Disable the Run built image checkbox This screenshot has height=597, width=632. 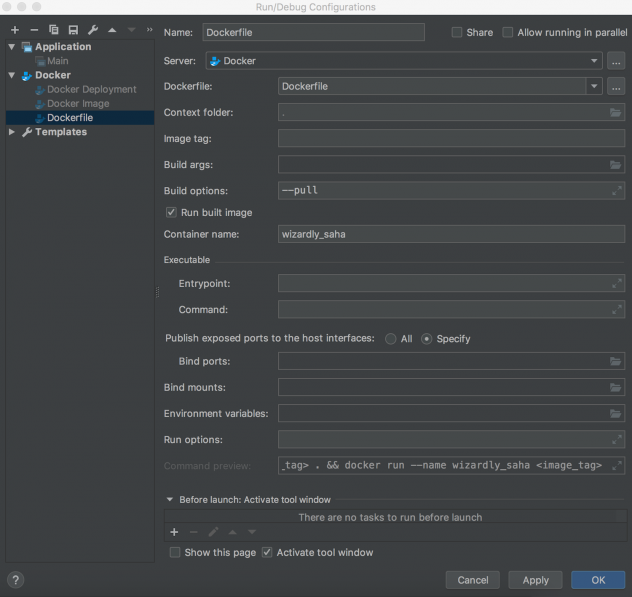pyautogui.click(x=171, y=212)
